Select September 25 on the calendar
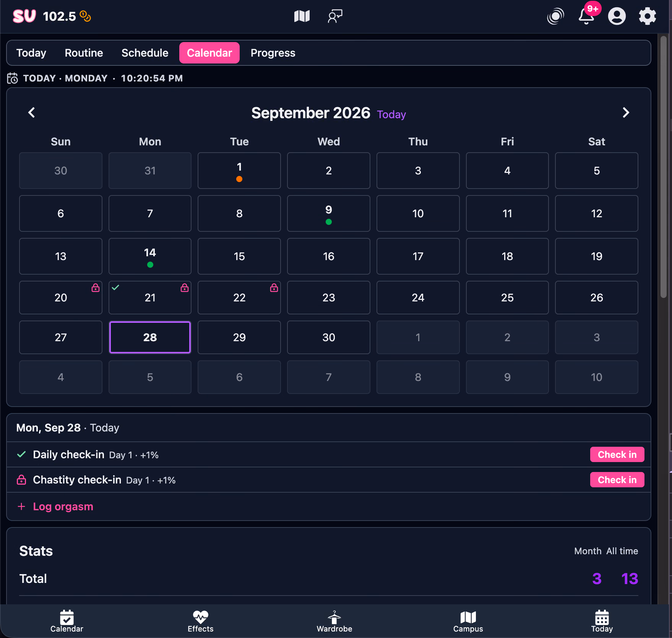The height and width of the screenshot is (638, 672). coord(507,298)
